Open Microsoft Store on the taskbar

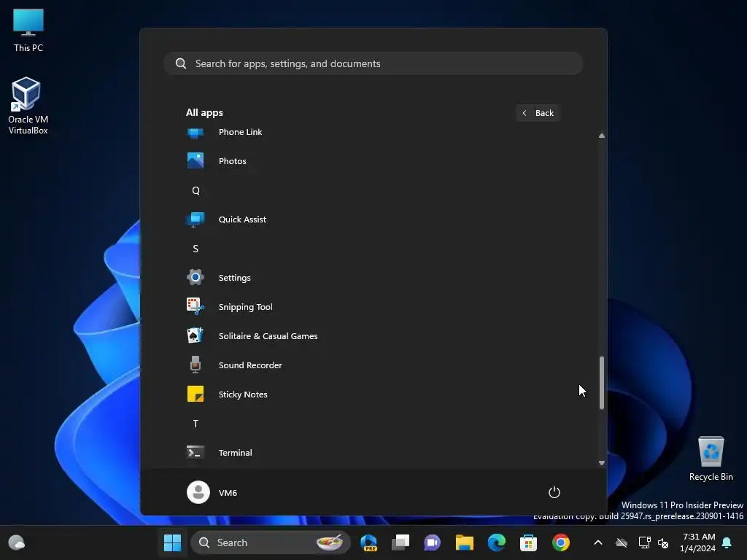click(x=528, y=542)
